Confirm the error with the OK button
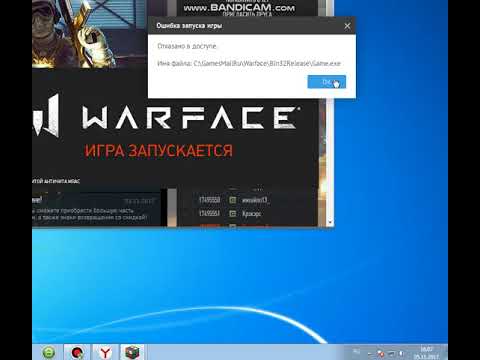 tap(326, 82)
